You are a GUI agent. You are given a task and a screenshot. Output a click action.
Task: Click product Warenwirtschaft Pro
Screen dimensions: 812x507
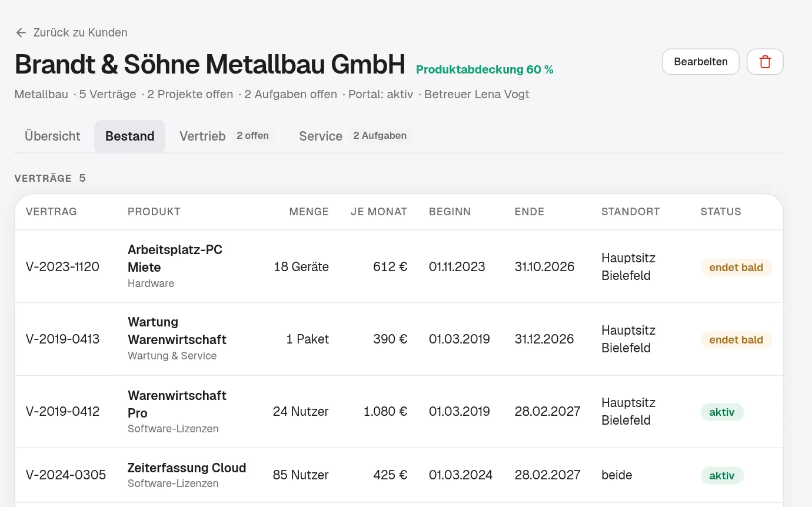[x=177, y=404]
